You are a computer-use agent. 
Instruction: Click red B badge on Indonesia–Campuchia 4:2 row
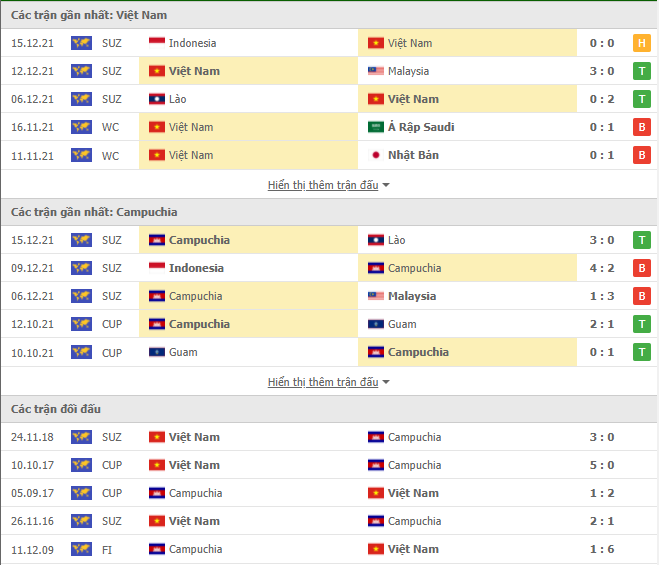tap(641, 268)
